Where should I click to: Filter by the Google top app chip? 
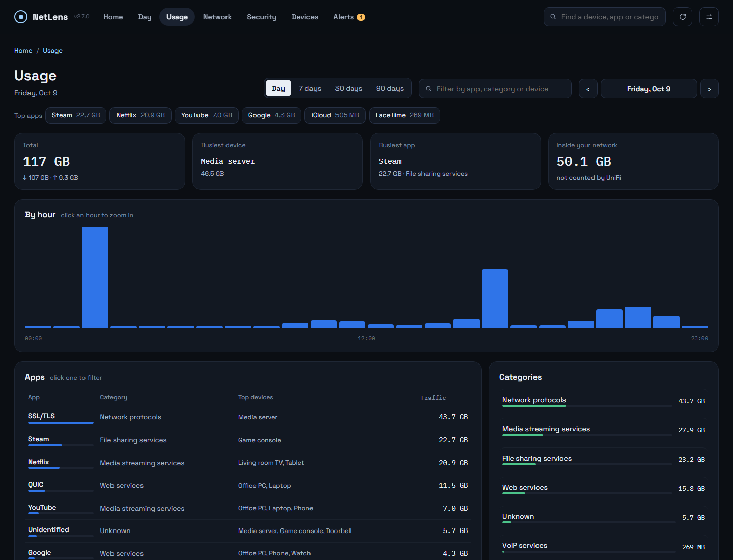pos(271,115)
